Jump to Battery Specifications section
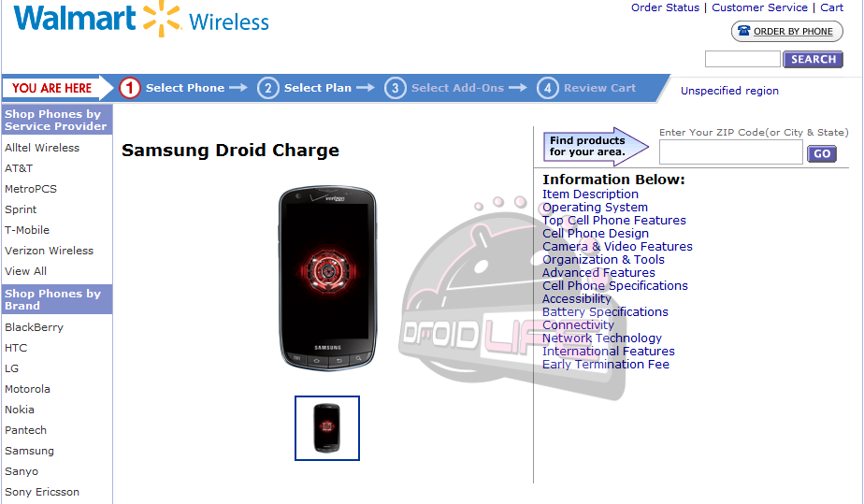 coord(605,311)
